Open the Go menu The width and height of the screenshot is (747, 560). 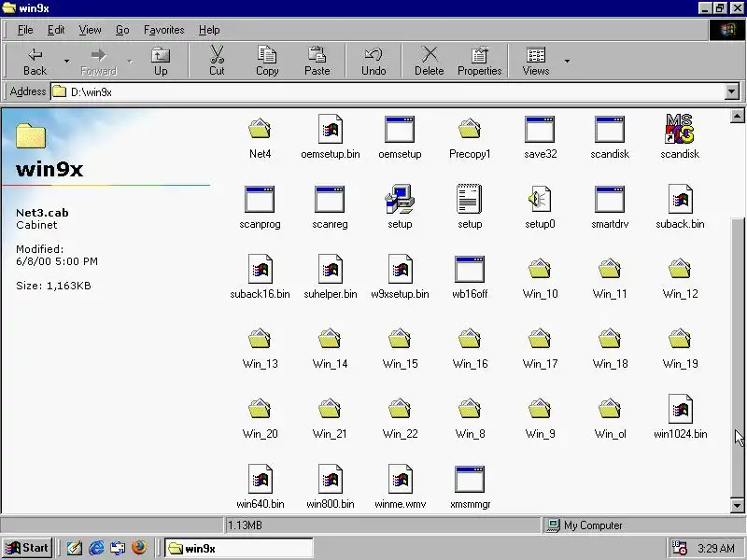tap(122, 30)
